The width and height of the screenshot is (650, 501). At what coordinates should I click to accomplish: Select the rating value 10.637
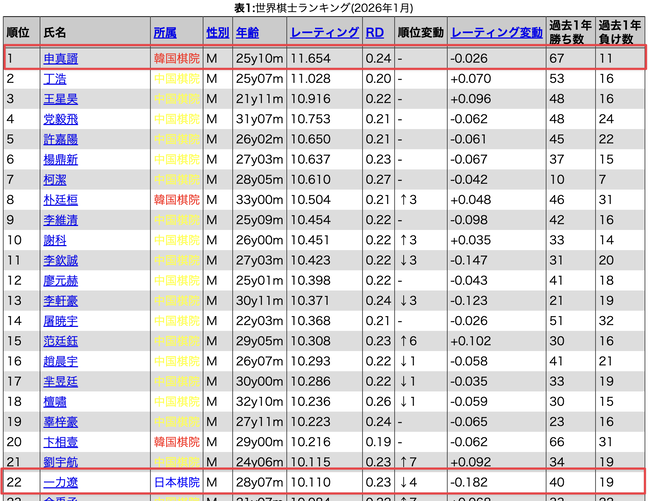tap(310, 160)
